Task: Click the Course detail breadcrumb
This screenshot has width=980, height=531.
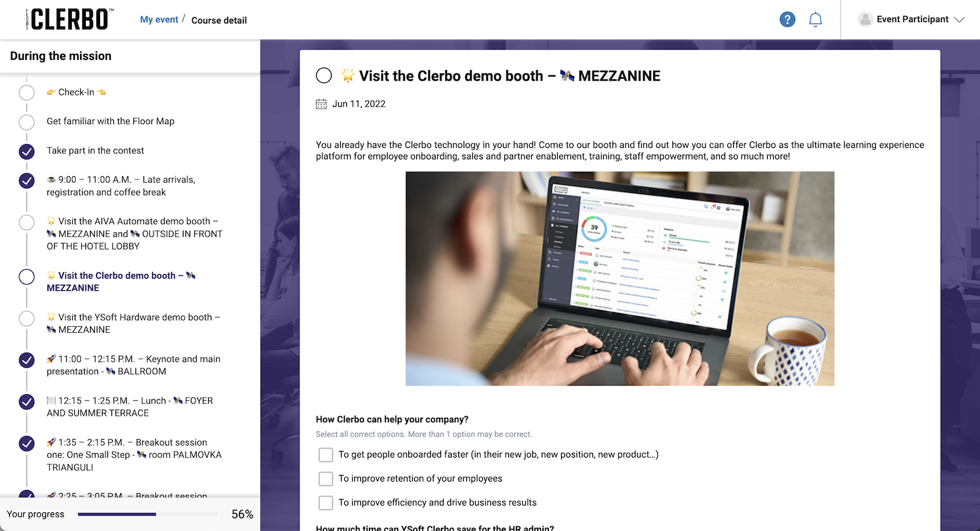Action: coord(219,21)
